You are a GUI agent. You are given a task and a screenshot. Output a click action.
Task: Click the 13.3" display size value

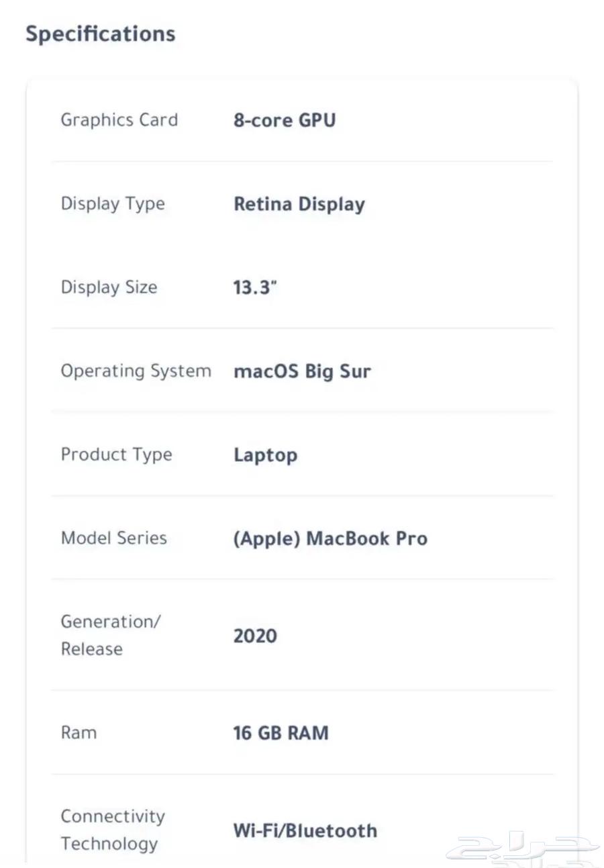(255, 288)
